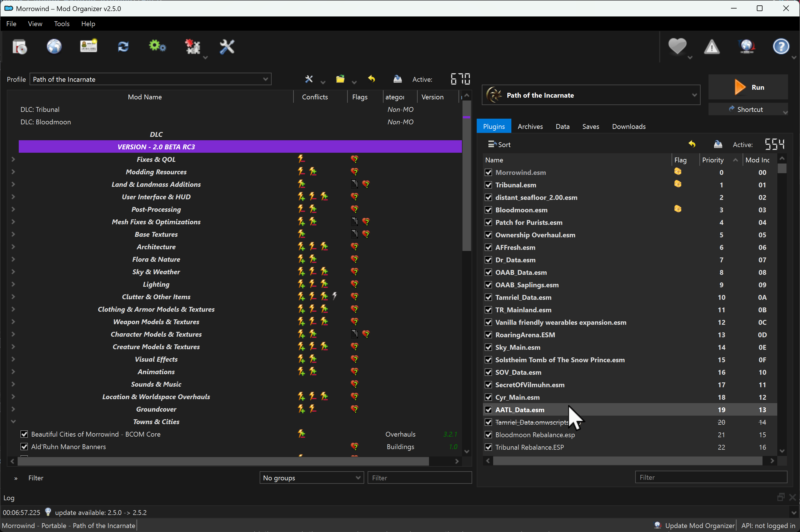Click the Bloodmoon.esm archive flag icon

click(678, 209)
